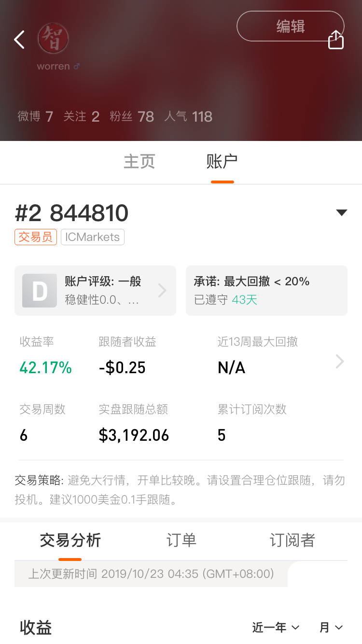Image resolution: width=362 pixels, height=644 pixels.
Task: Open the 近一年 time range dropdown
Action: 276,628
